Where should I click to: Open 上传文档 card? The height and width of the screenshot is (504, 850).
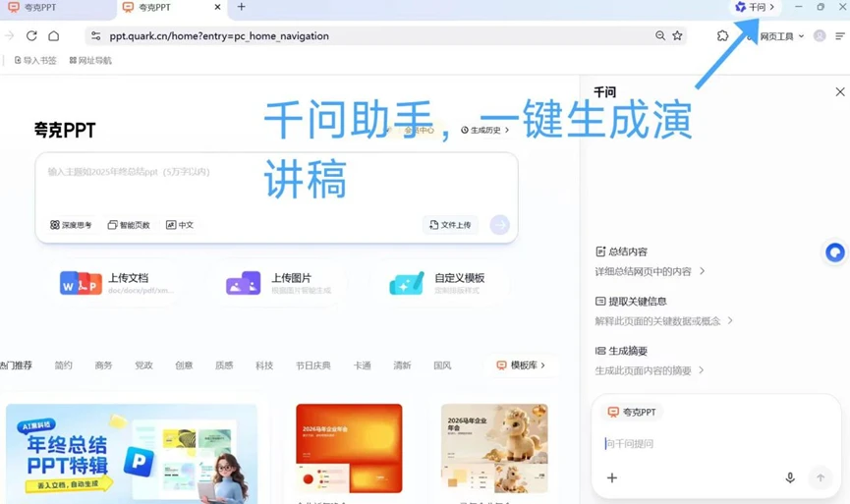coord(117,283)
